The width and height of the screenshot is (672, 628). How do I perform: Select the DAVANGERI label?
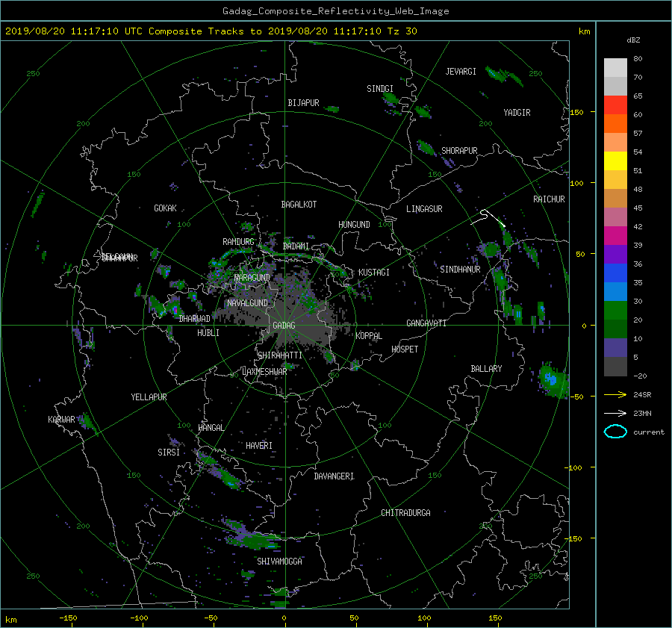pos(334,476)
